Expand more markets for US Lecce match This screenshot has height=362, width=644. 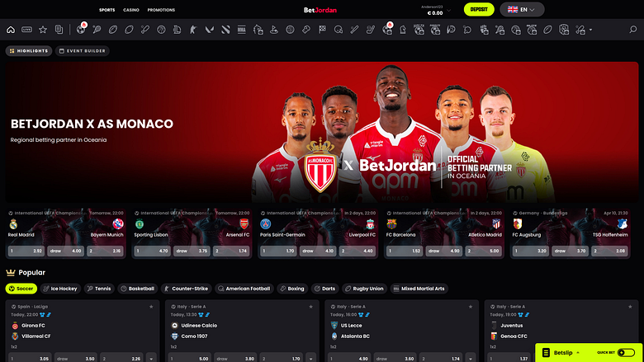click(471, 359)
